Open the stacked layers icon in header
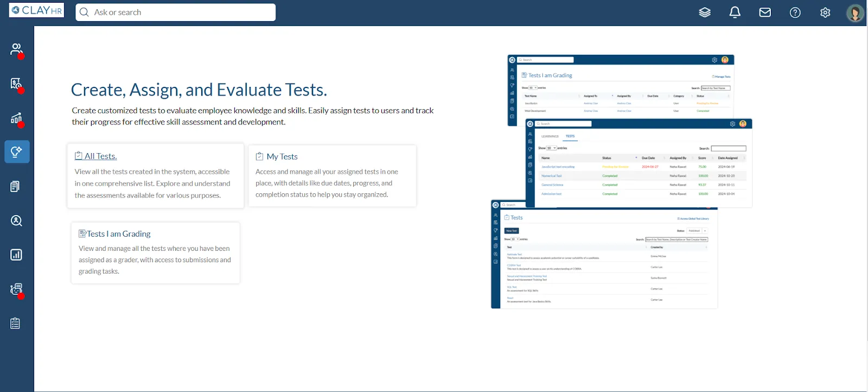 click(705, 12)
